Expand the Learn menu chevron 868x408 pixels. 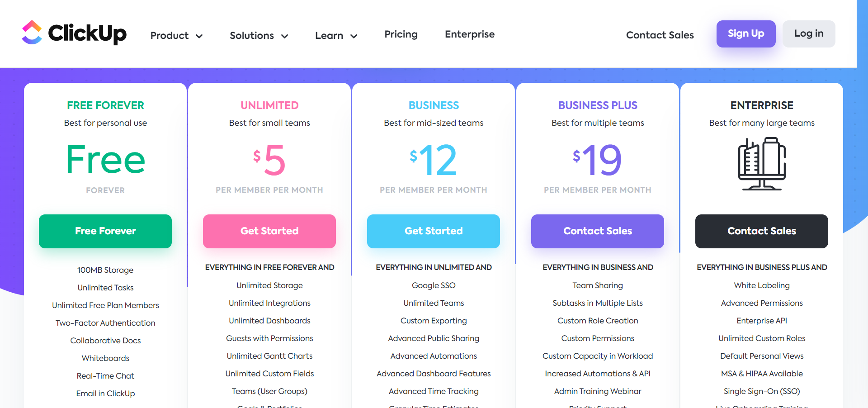click(x=354, y=36)
